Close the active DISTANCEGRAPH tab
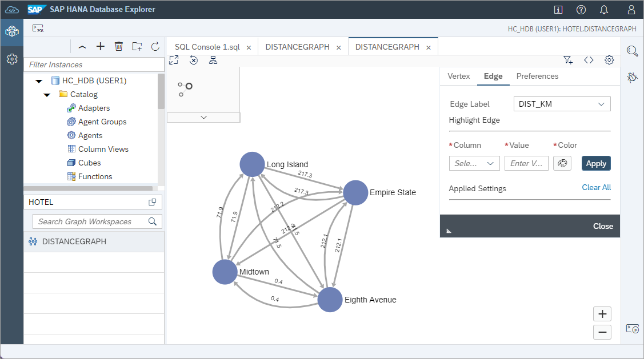 [x=429, y=47]
